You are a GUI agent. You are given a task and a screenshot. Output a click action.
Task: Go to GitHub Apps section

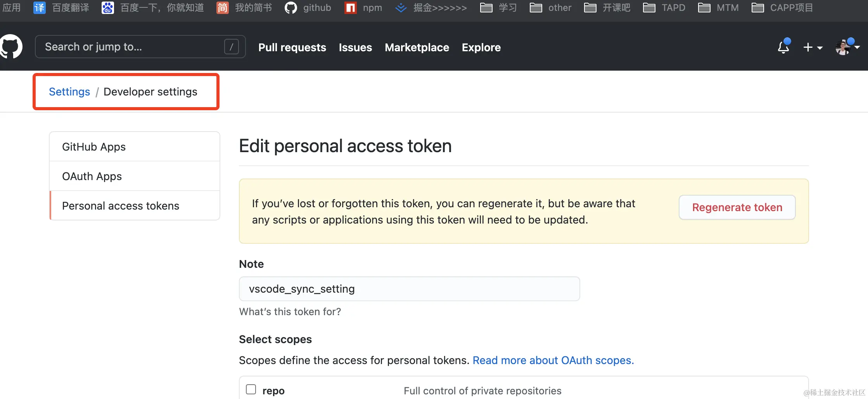click(x=94, y=147)
